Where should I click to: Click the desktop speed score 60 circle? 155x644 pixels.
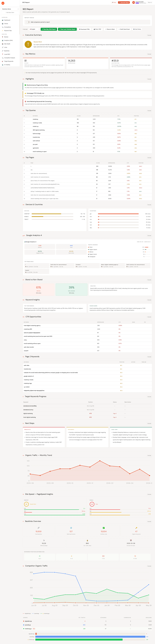coord(26,504)
